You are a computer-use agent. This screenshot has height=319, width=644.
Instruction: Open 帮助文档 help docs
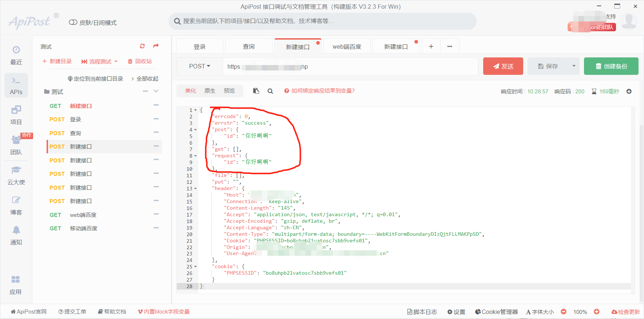click(x=112, y=312)
